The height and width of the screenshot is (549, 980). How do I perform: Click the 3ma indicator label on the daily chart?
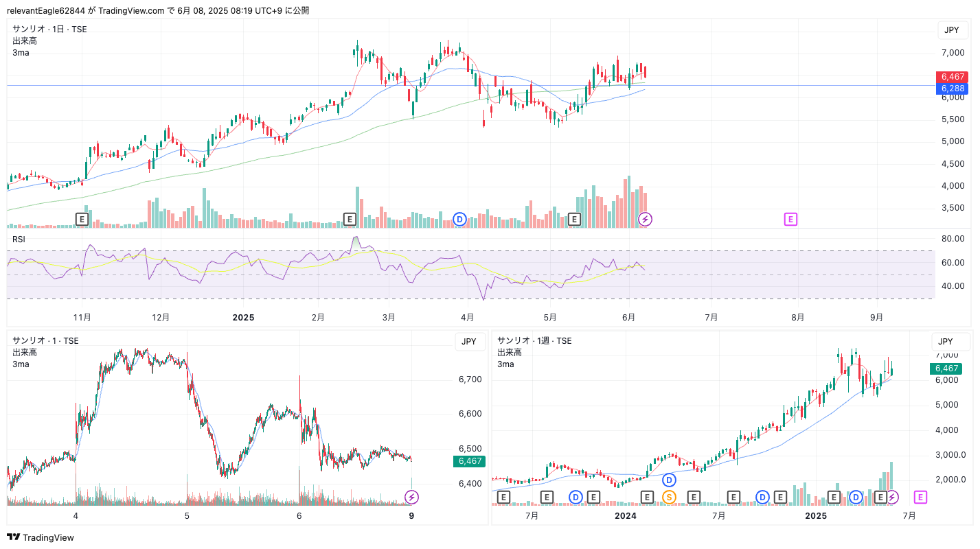tap(21, 52)
